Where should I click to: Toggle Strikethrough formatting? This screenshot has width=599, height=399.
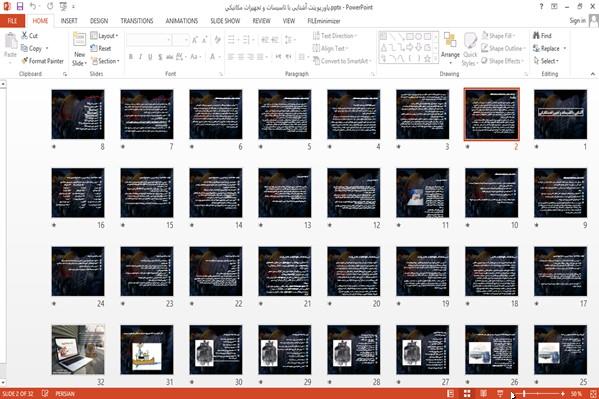point(170,57)
